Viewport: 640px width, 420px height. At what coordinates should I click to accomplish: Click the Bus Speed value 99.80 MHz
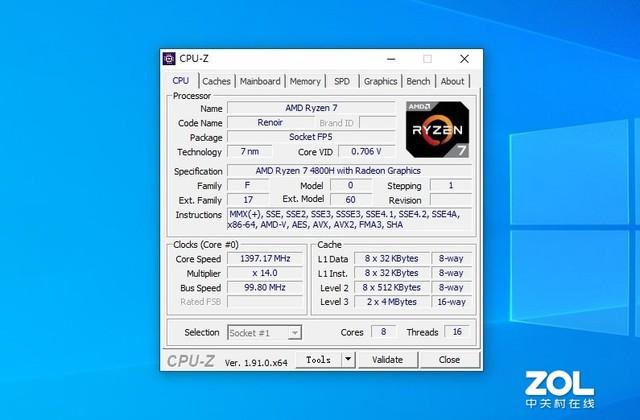point(265,287)
